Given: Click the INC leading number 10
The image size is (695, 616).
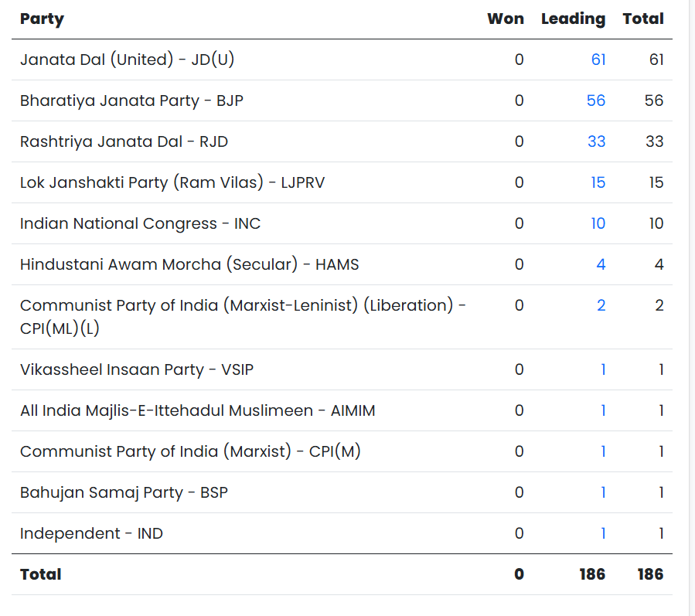Looking at the screenshot, I should point(598,223).
